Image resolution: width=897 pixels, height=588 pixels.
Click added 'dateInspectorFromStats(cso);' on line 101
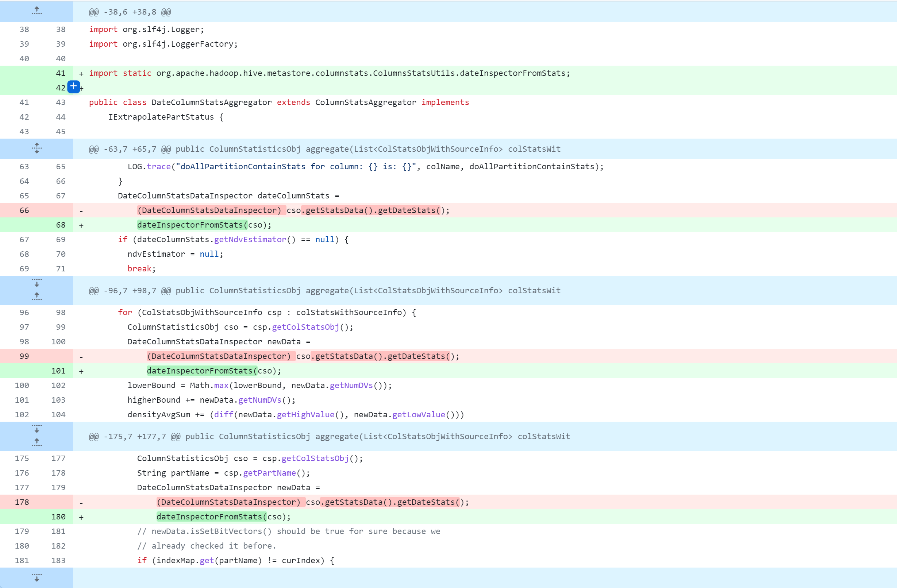pos(214,371)
